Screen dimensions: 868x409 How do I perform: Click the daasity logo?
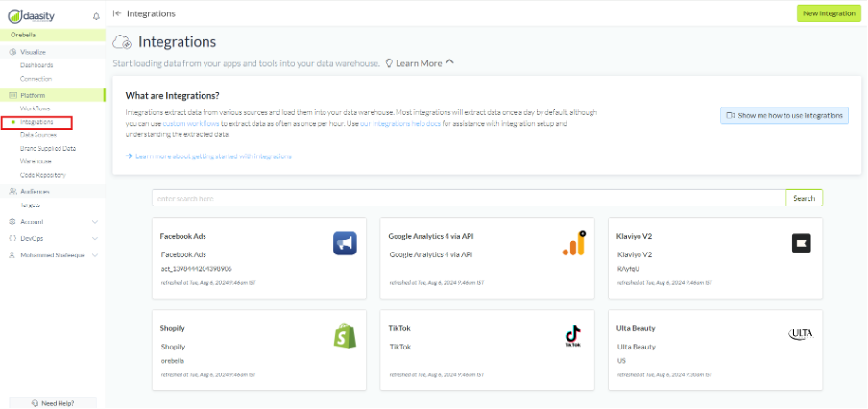coord(40,15)
